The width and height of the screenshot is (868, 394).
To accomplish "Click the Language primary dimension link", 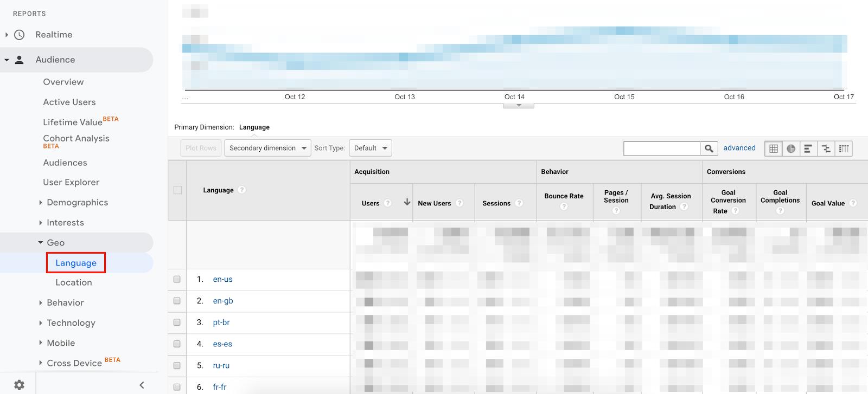I will (254, 127).
